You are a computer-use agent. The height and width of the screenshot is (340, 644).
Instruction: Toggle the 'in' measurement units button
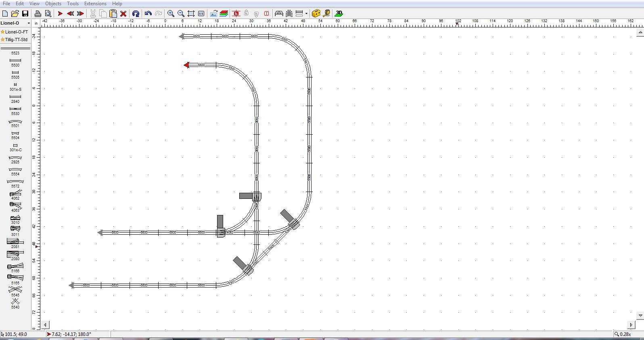(36, 23)
